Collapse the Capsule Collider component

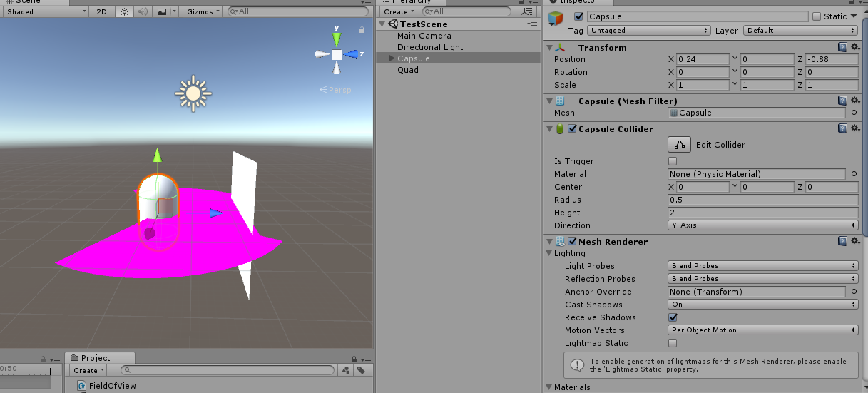pos(549,129)
